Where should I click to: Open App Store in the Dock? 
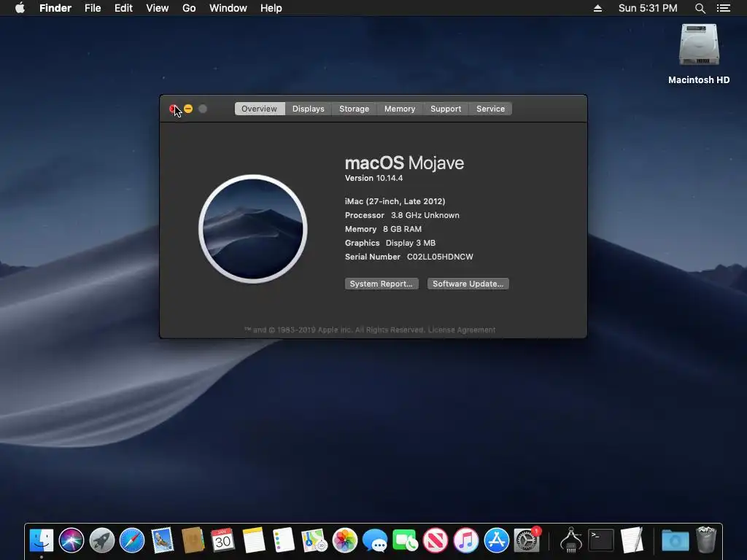[x=496, y=540]
